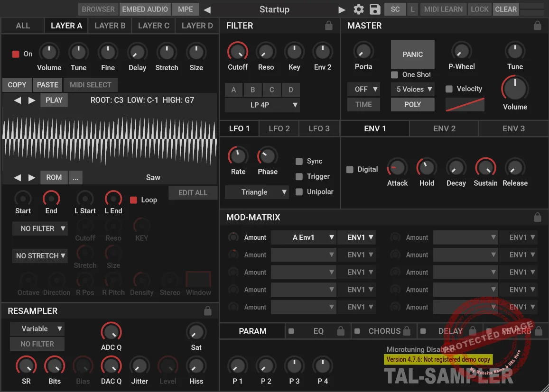Screen dimensions: 549x392
Task: Toggle the Loop checkbox
Action: (133, 200)
